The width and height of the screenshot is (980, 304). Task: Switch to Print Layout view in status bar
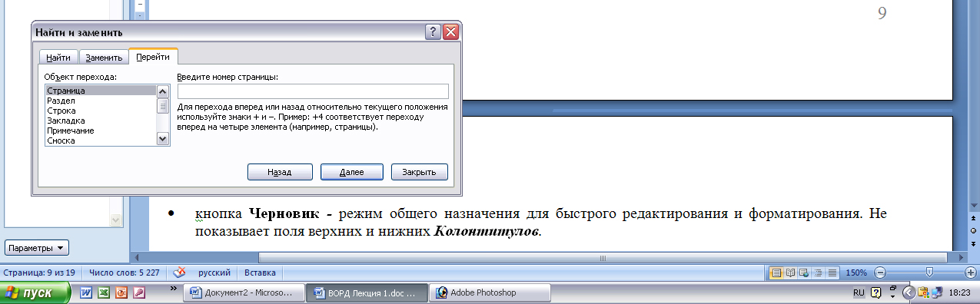(776, 273)
